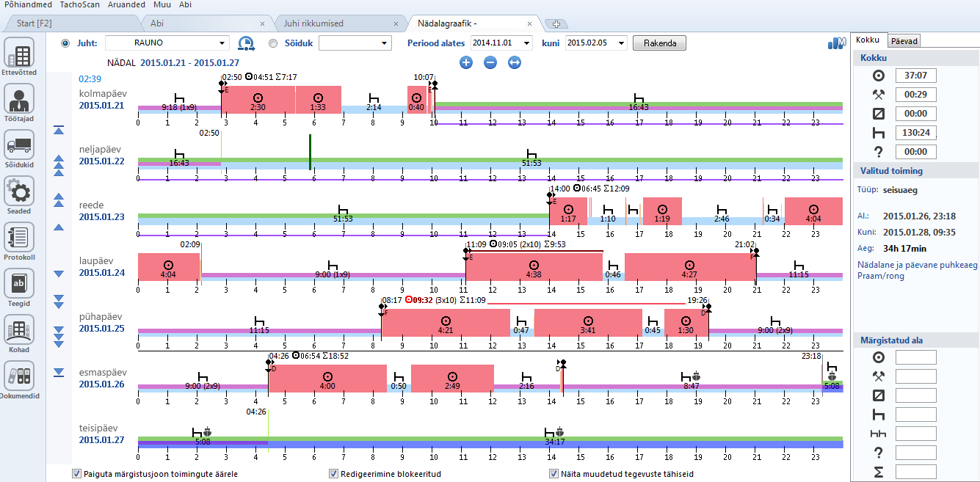Open the Protokoll section

tap(19, 240)
